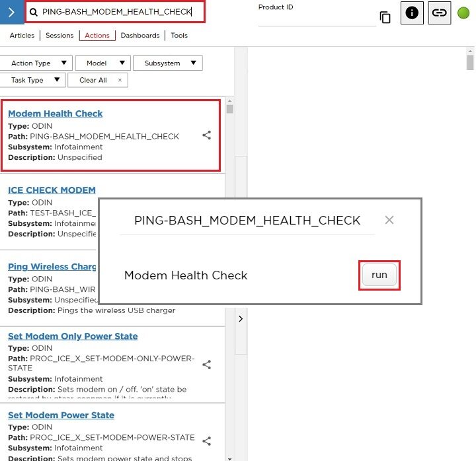Click the link chain icon button
The height and width of the screenshot is (461, 476).
pyautogui.click(x=439, y=13)
